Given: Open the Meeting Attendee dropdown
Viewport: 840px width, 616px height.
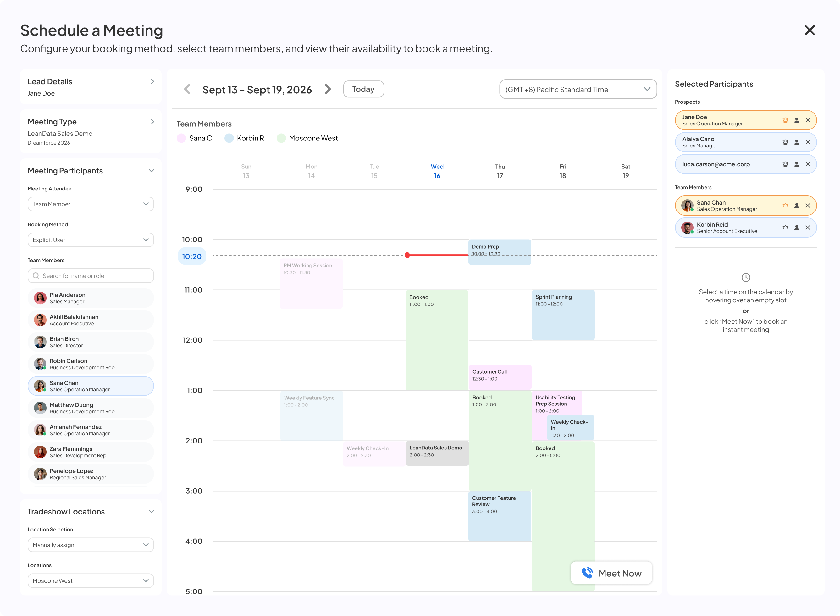Looking at the screenshot, I should coord(91,204).
